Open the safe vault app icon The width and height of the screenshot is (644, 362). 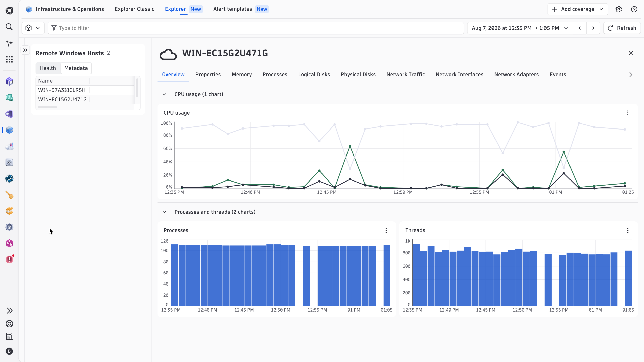click(9, 163)
